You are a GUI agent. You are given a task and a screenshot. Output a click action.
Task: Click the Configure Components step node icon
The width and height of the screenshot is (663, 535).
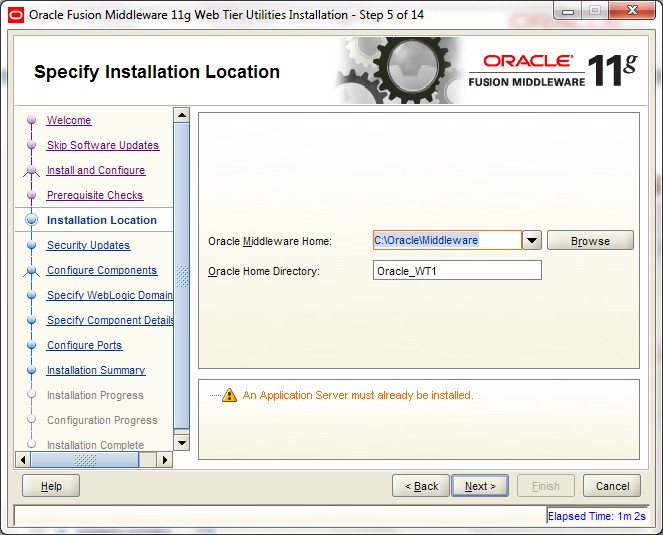click(x=31, y=271)
